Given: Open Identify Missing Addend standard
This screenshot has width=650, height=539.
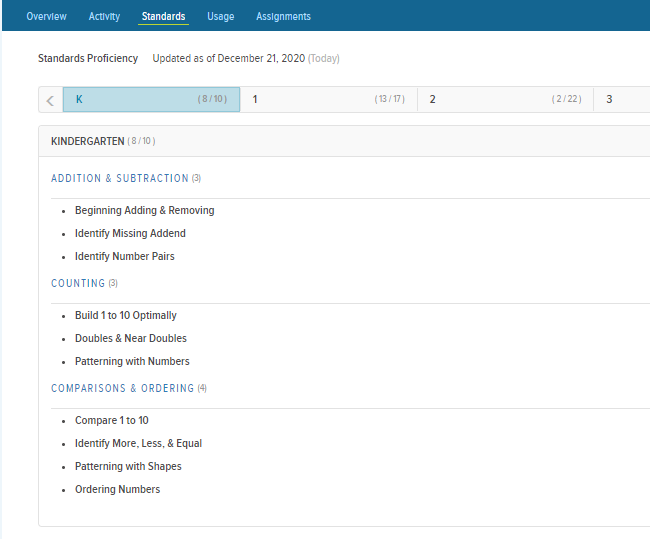Looking at the screenshot, I should pyautogui.click(x=130, y=233).
